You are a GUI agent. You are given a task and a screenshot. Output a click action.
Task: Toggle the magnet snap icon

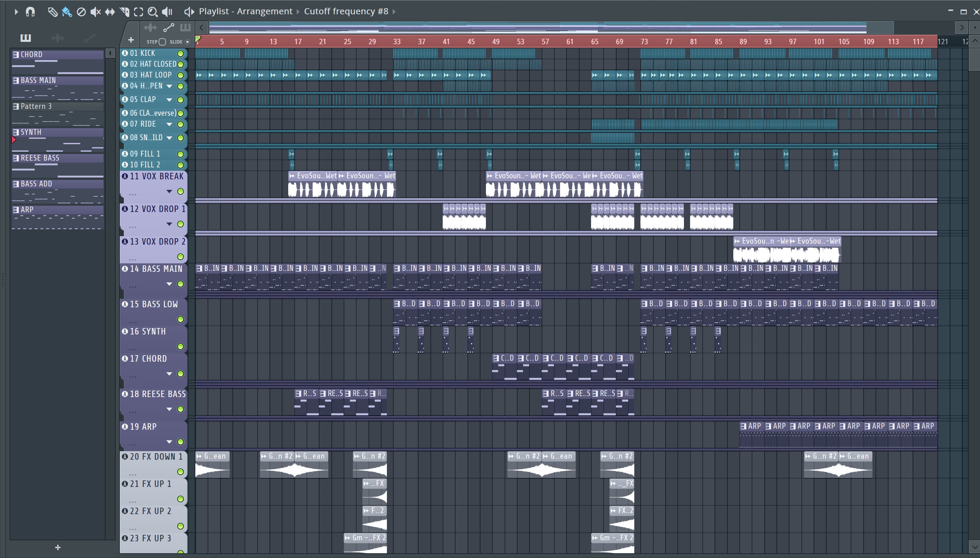click(30, 12)
